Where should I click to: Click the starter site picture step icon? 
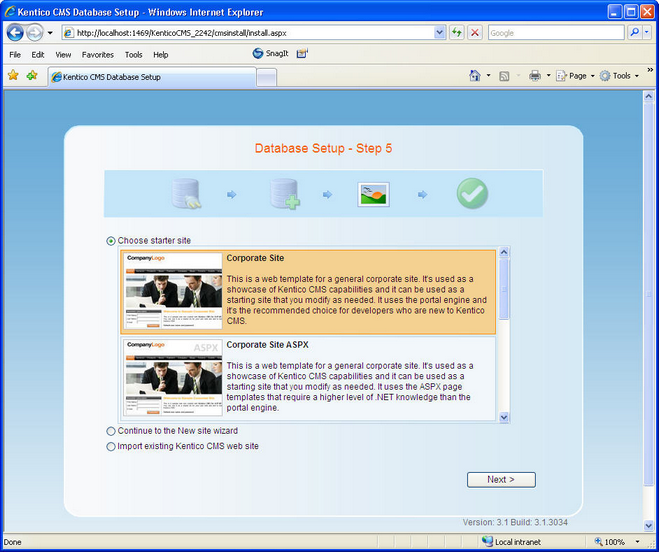point(373,194)
